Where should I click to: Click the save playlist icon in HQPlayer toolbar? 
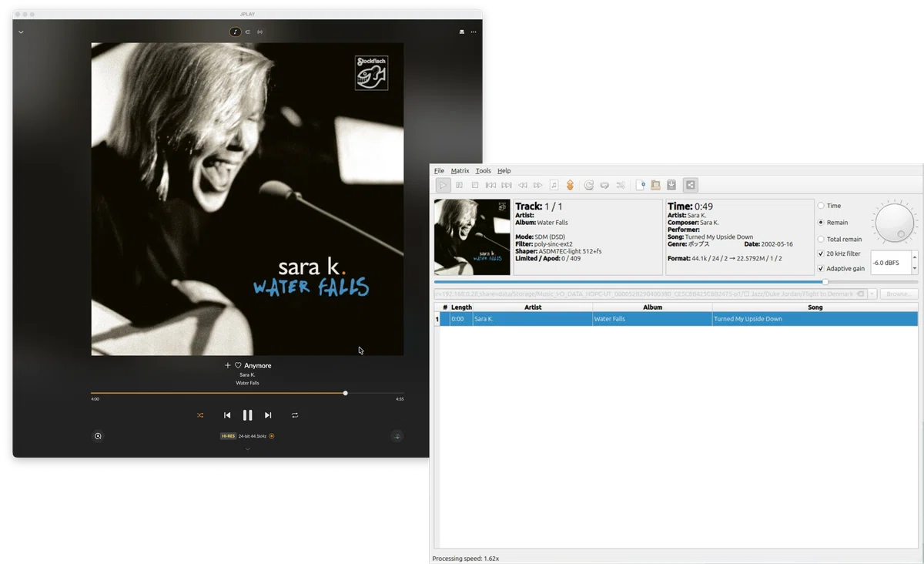[671, 185]
